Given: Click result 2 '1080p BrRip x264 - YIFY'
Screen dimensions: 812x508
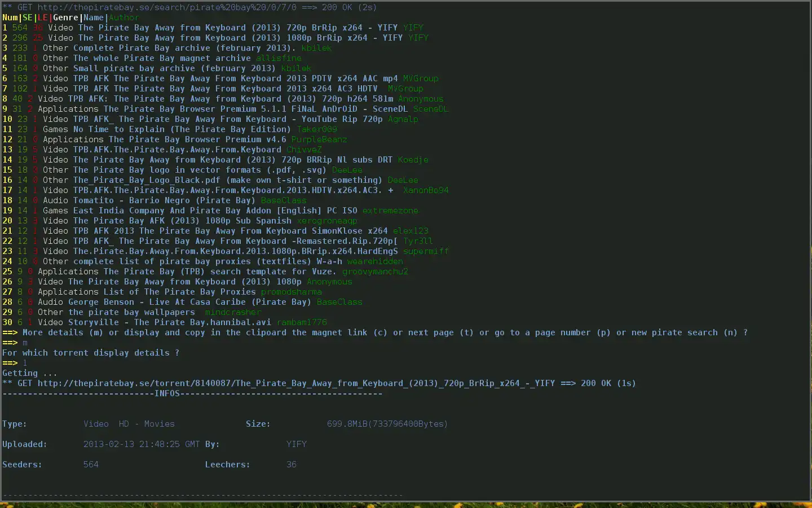Looking at the screenshot, I should (x=215, y=38).
